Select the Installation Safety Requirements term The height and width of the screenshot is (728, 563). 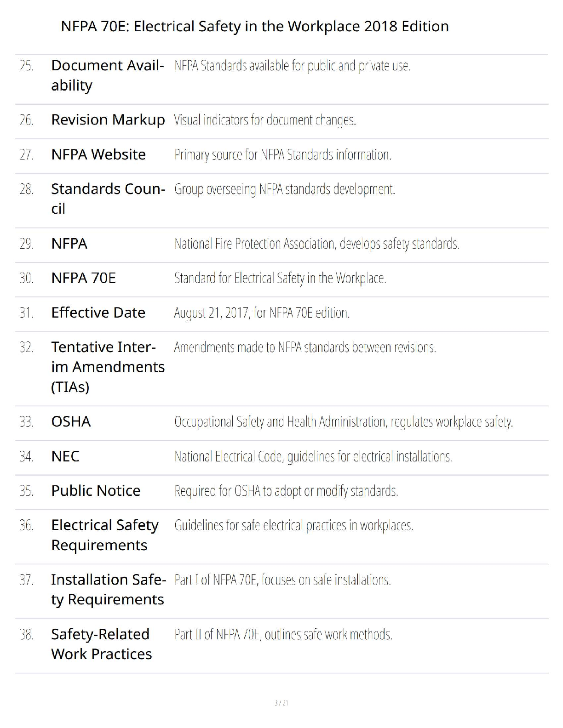coord(108,589)
